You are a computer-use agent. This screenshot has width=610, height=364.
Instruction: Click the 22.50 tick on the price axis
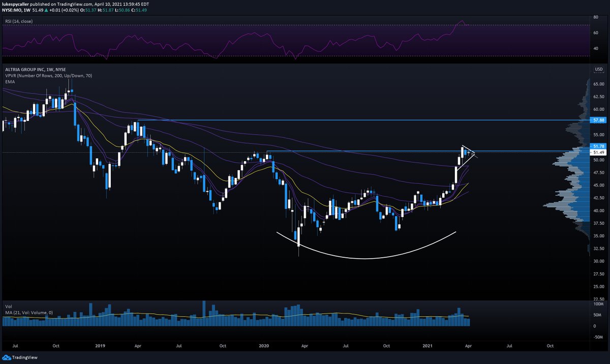coord(598,299)
